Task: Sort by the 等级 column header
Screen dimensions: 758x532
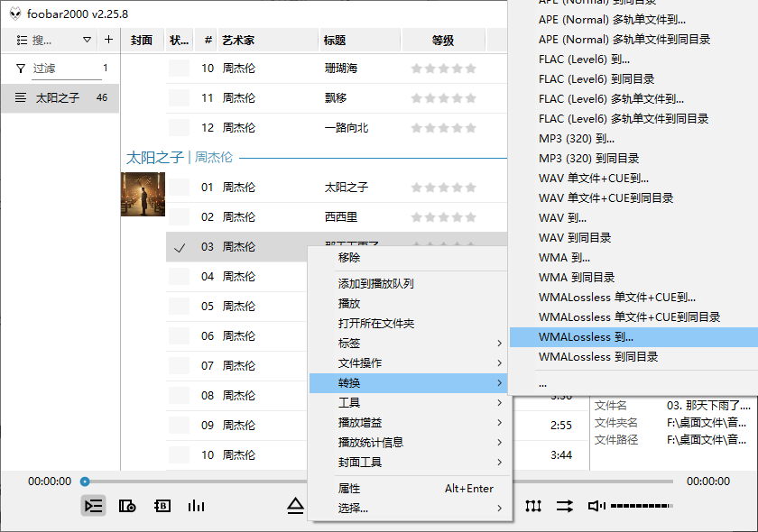Action: pos(443,40)
